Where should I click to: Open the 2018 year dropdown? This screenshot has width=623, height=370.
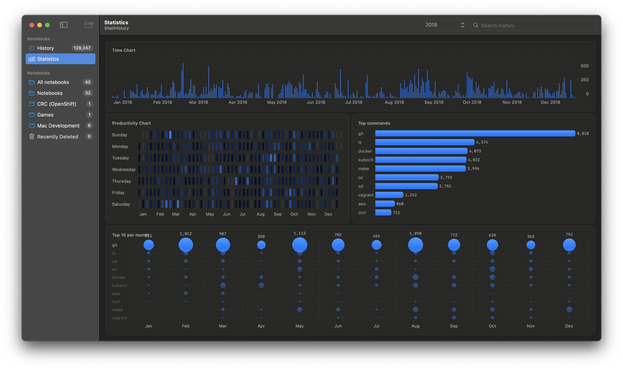(x=444, y=25)
